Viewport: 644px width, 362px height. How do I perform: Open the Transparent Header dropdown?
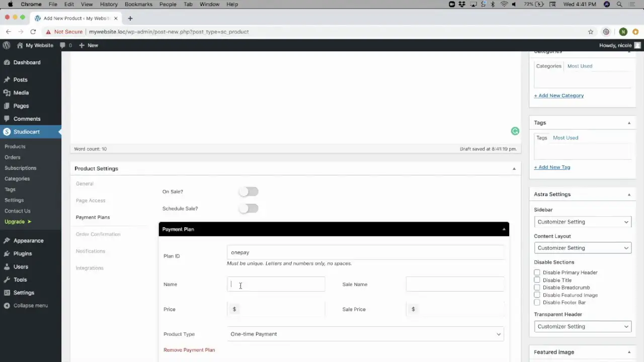583,326
